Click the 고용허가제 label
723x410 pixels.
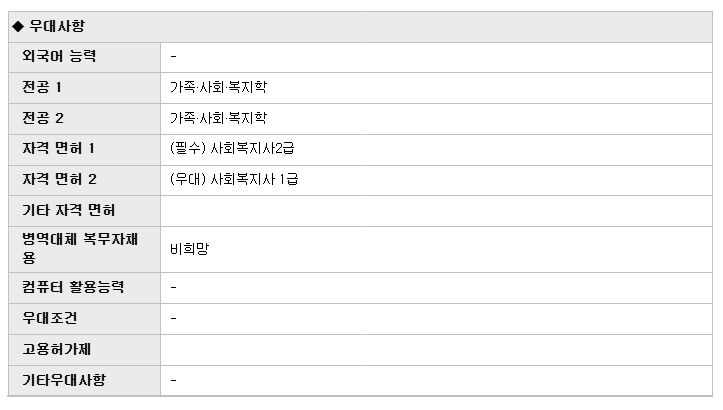coord(57,349)
